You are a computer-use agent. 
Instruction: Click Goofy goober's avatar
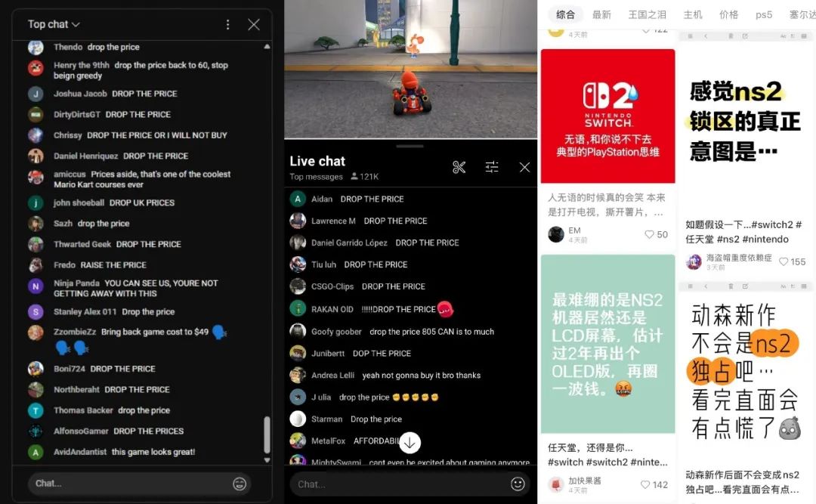(x=298, y=332)
